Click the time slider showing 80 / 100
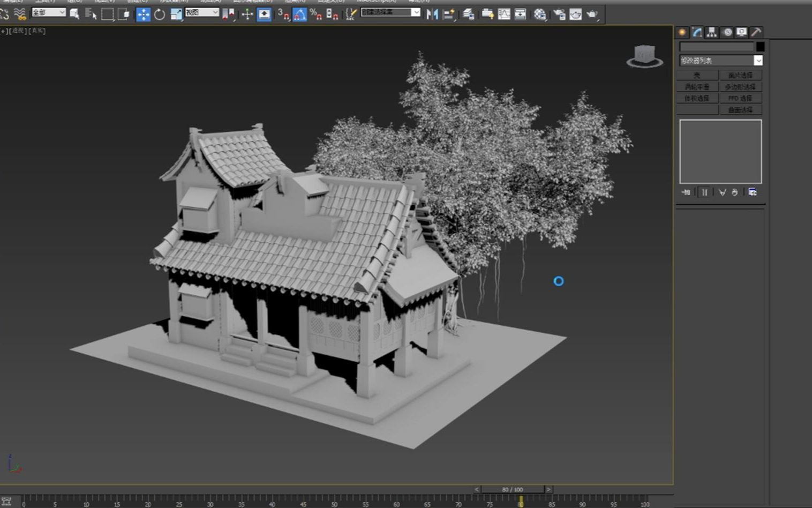The image size is (812, 508). (x=513, y=490)
